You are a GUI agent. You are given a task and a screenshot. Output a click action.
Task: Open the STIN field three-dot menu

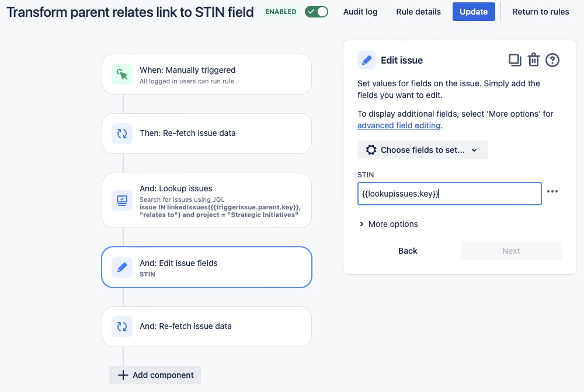552,191
